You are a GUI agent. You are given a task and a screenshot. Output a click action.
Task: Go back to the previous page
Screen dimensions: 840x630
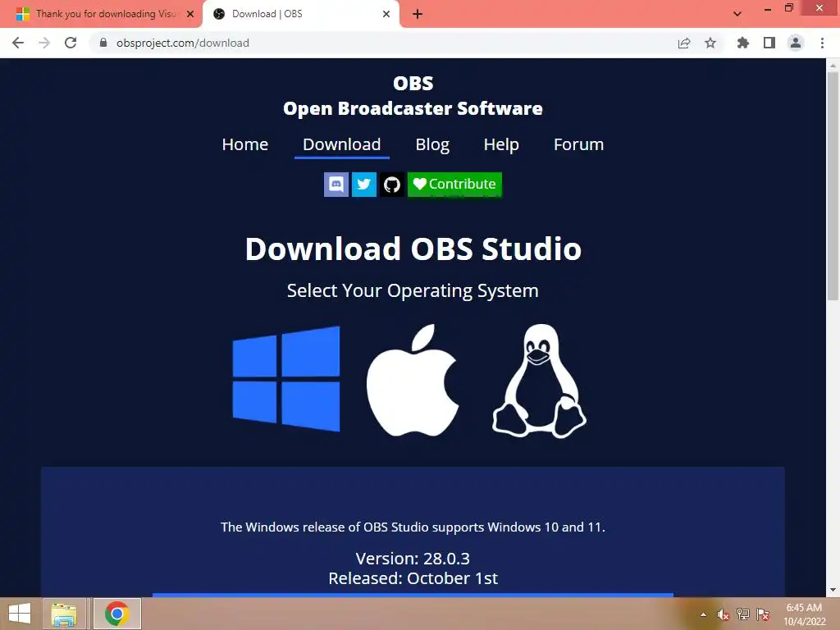pyautogui.click(x=18, y=43)
